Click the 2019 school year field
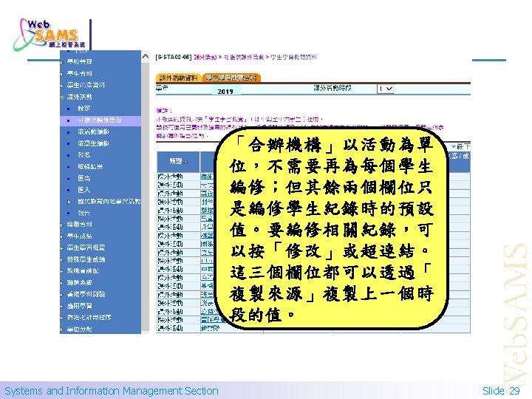This screenshot has height=399, width=532. click(x=225, y=91)
